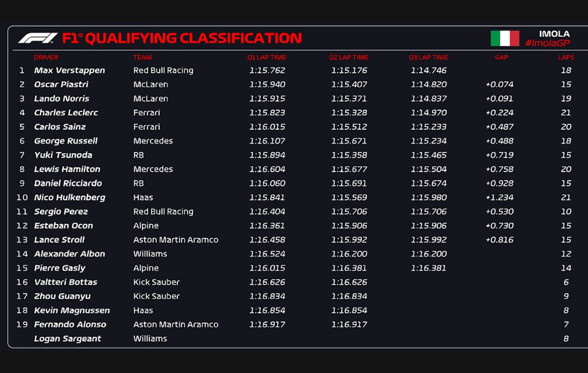Sort by Q2 LAP TIME header
Image resolution: width=588 pixels, height=373 pixels.
tap(349, 57)
